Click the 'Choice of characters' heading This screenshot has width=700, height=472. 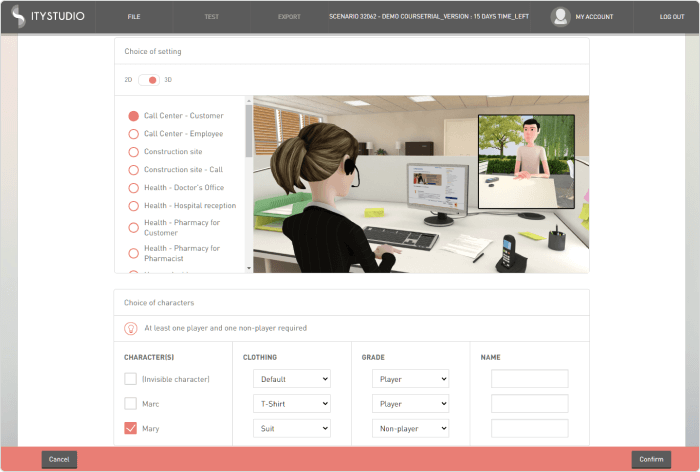(x=159, y=303)
